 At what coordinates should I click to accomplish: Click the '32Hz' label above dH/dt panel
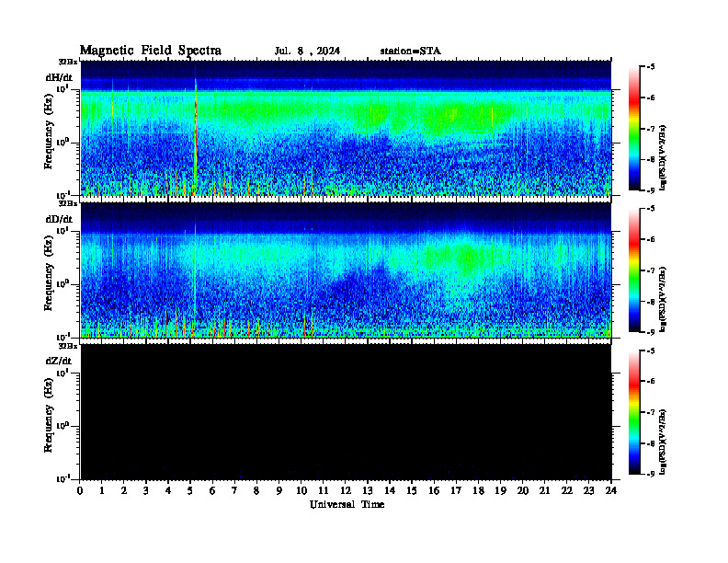[x=68, y=62]
